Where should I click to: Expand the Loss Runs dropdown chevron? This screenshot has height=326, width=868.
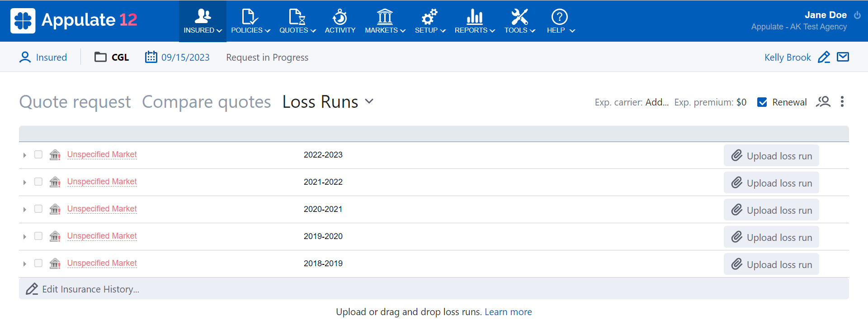pos(369,101)
